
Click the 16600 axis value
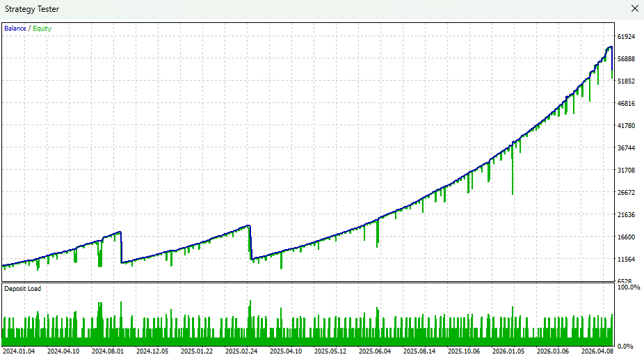(x=627, y=237)
